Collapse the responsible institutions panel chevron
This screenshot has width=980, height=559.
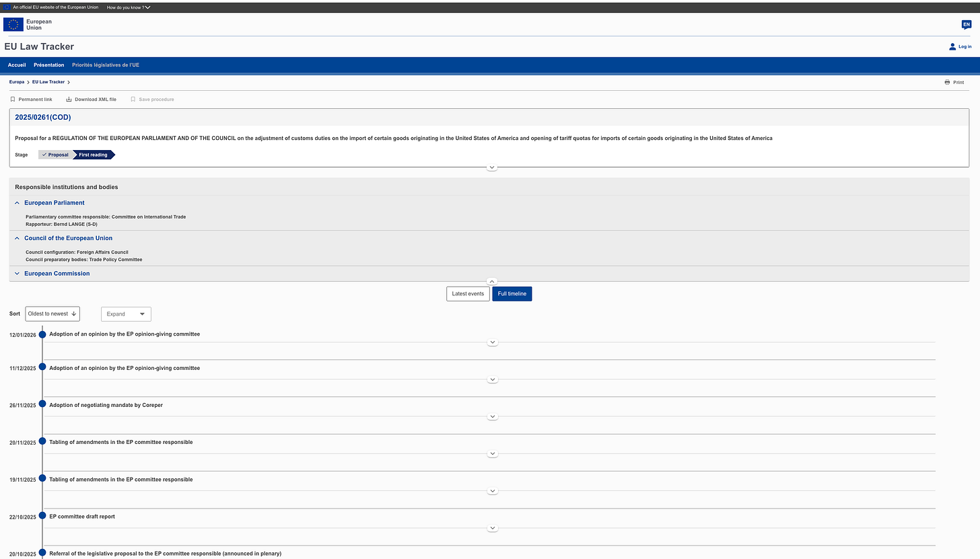click(x=492, y=281)
